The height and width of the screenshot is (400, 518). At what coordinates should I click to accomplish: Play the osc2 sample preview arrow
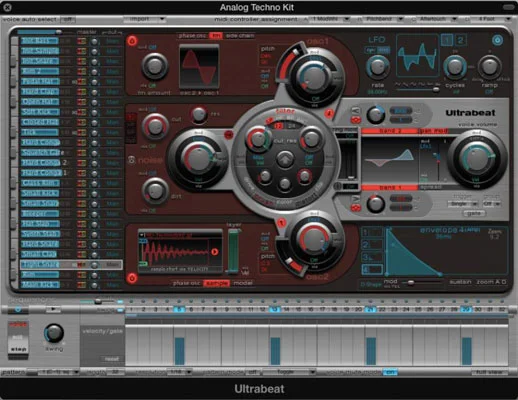point(215,252)
